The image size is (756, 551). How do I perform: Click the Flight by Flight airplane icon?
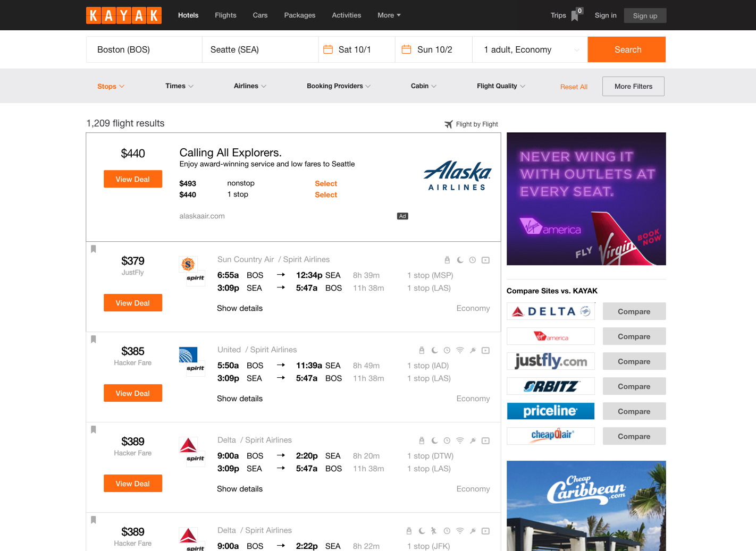[x=449, y=124]
